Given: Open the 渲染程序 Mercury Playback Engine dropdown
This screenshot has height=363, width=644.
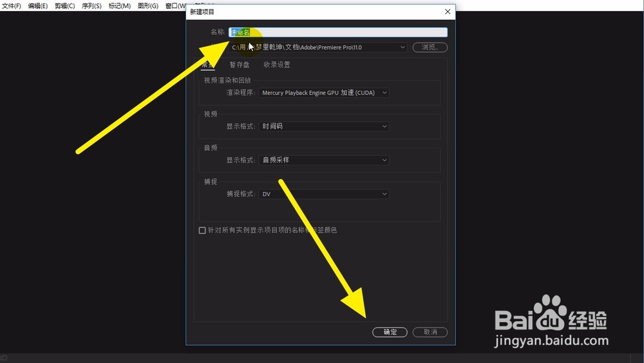Looking at the screenshot, I should click(x=324, y=92).
